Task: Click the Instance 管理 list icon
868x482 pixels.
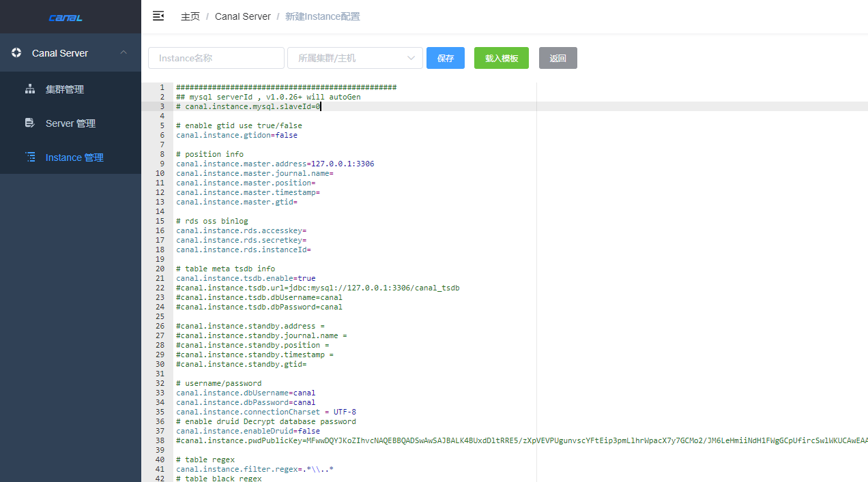Action: click(30, 157)
